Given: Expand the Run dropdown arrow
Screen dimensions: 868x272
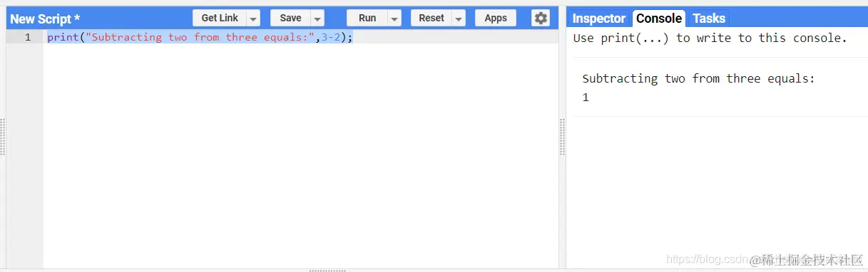Looking at the screenshot, I should tap(394, 19).
